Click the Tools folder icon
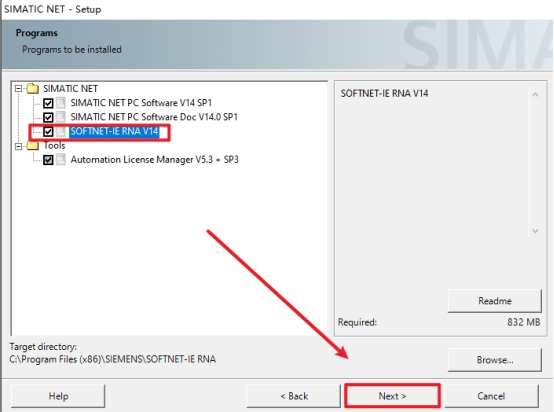 pos(33,146)
